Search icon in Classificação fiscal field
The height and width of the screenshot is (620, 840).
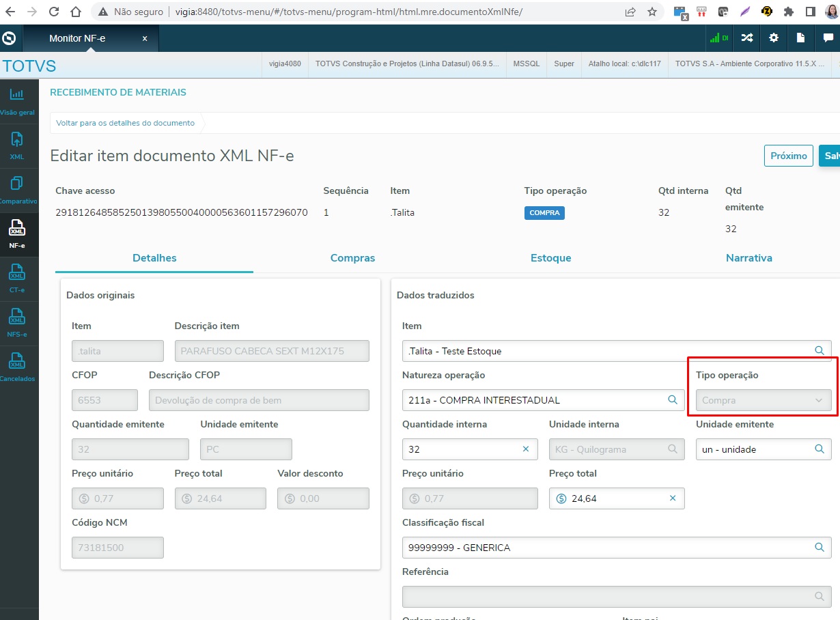(x=820, y=548)
